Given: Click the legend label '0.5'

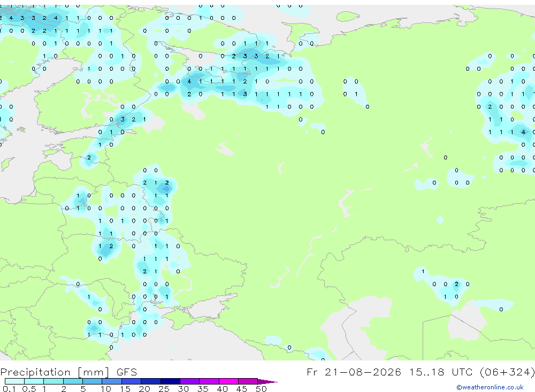Looking at the screenshot, I should point(29,389).
